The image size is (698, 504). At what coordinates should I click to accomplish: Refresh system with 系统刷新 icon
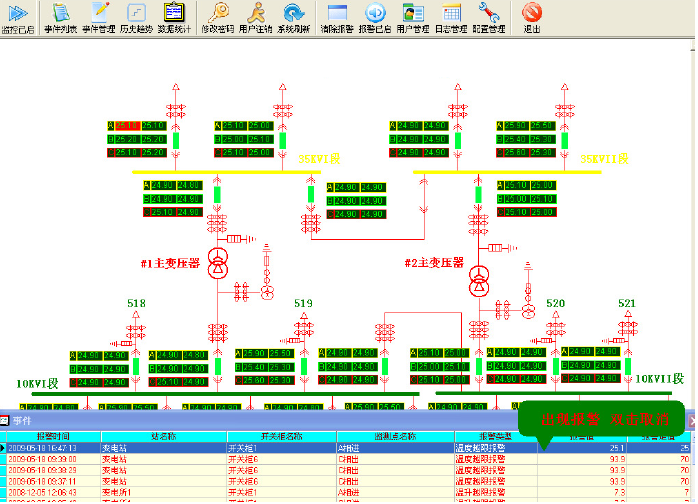coord(294,17)
